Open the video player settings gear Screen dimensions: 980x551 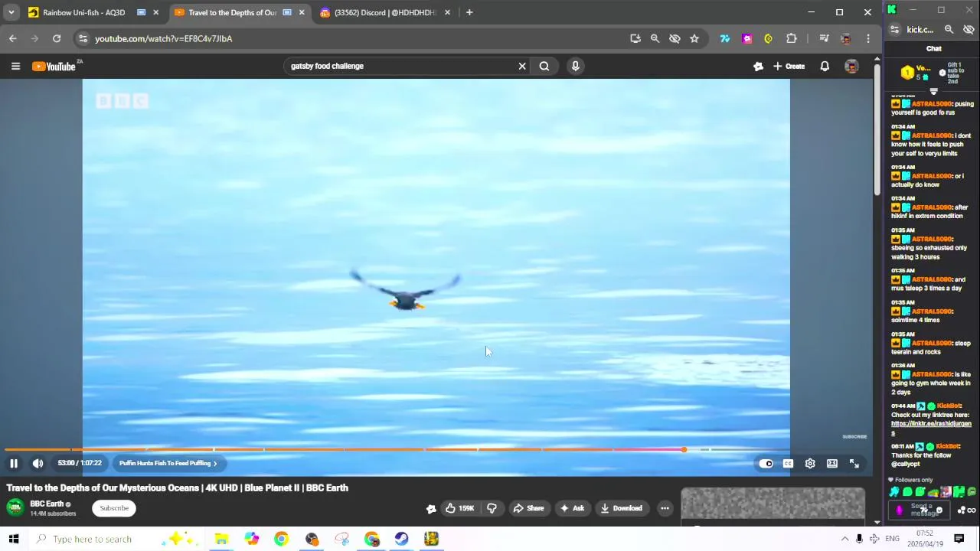pyautogui.click(x=810, y=463)
